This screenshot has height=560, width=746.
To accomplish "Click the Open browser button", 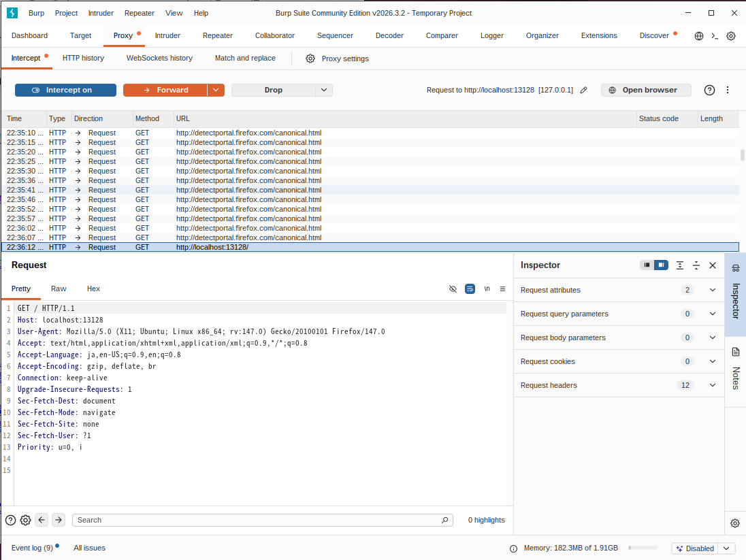I will 646,90.
